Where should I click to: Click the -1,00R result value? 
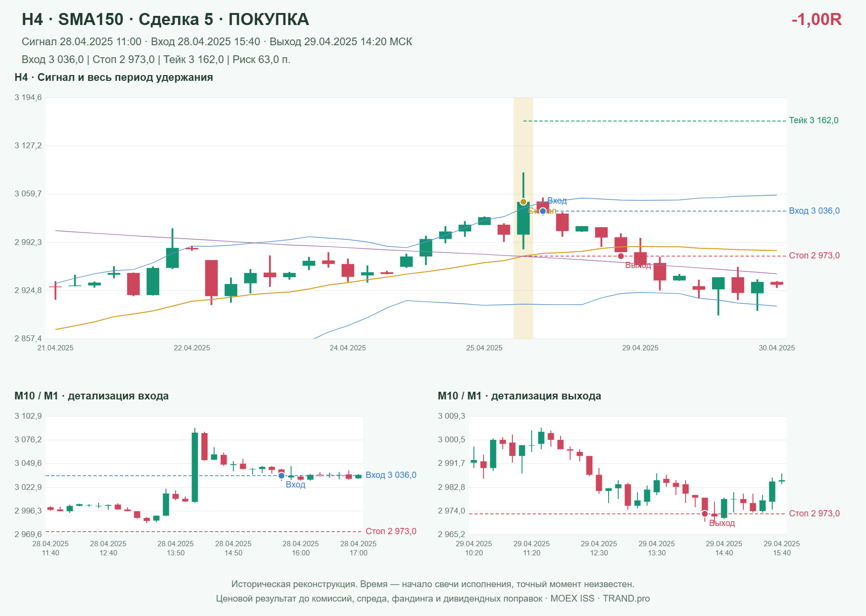click(x=816, y=20)
